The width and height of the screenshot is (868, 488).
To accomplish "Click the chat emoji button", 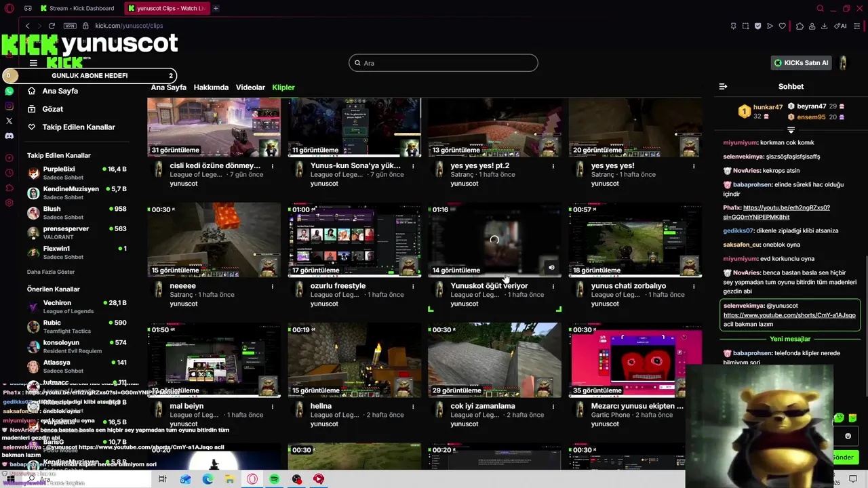I will [x=848, y=436].
